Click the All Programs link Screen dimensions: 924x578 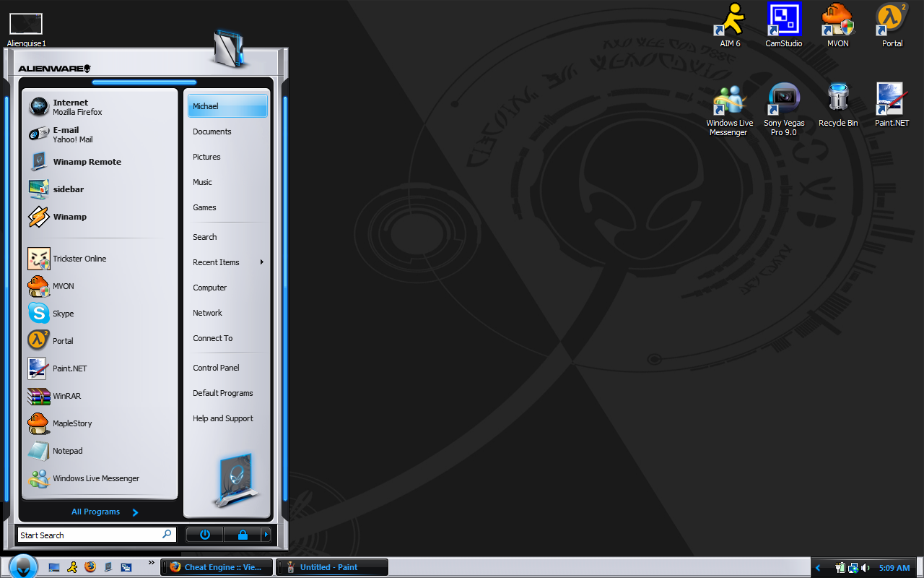95,511
